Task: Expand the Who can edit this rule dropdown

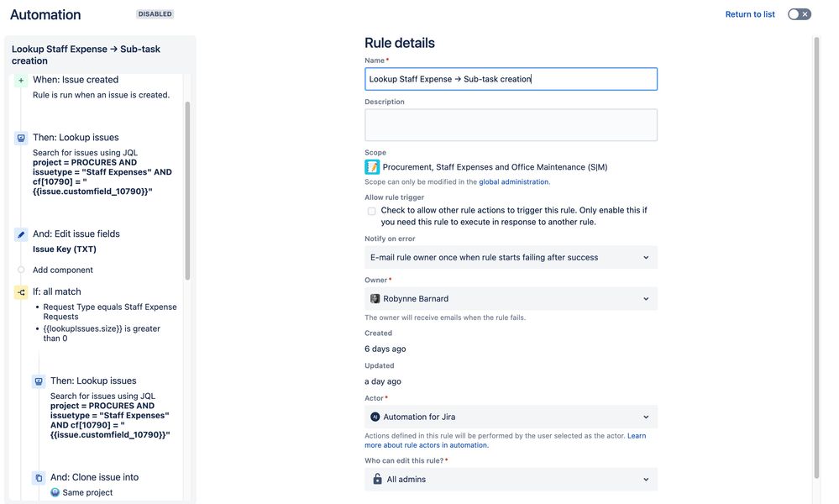Action: 511,480
